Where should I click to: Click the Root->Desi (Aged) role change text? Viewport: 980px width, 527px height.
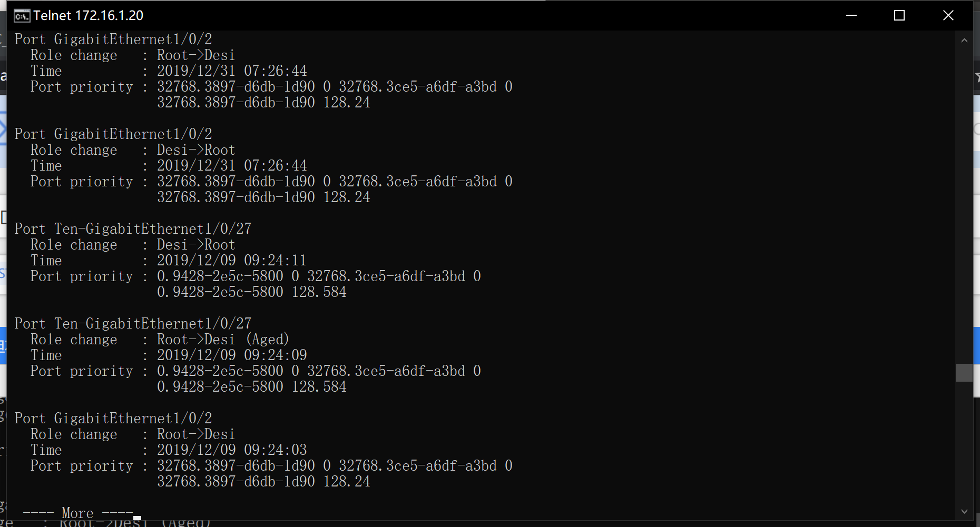[223, 340]
